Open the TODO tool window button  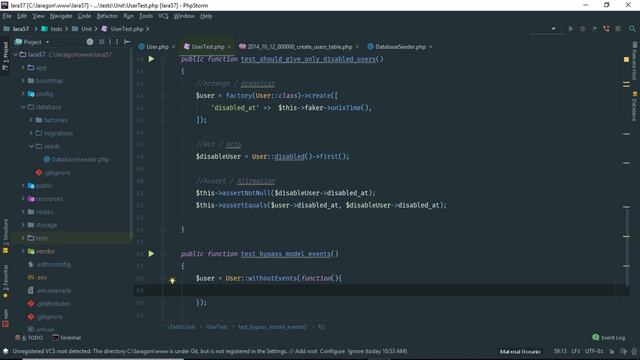(x=29, y=338)
